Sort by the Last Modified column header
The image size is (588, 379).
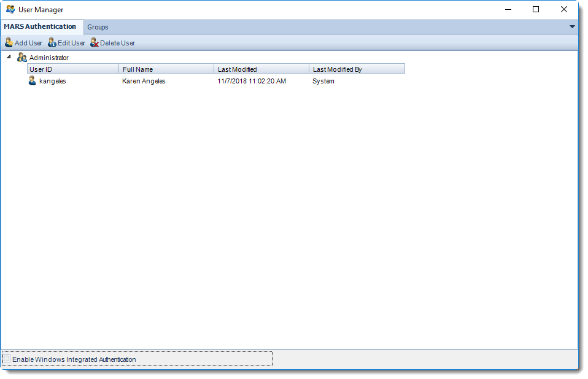coord(261,69)
